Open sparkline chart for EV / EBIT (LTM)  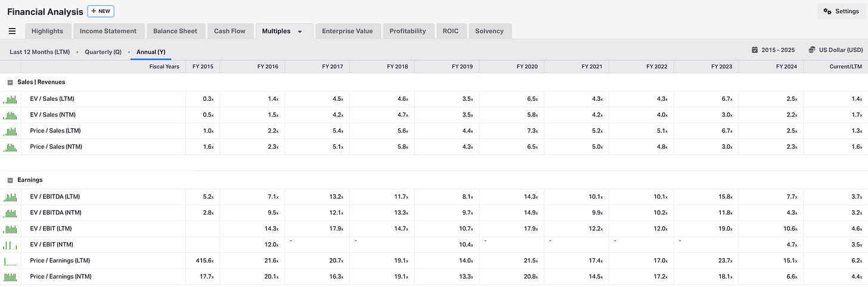pos(10,229)
